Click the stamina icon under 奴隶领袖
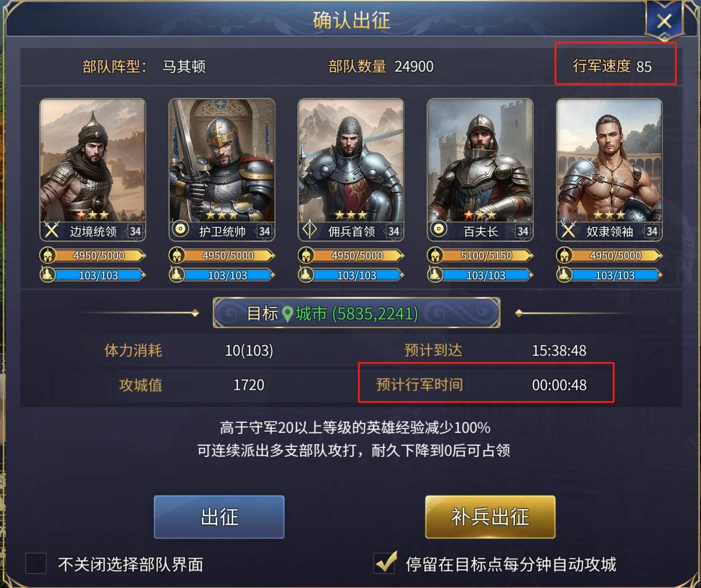The height and width of the screenshot is (588, 701). tap(564, 275)
